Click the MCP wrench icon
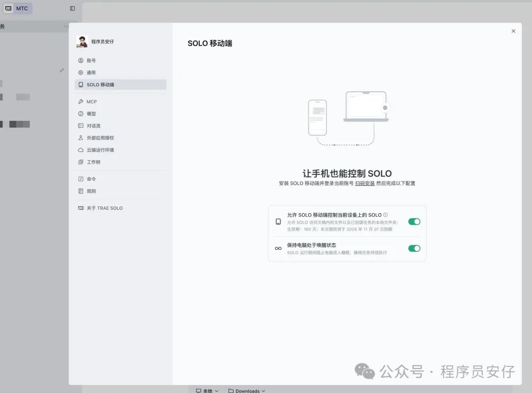532x393 pixels. [81, 102]
